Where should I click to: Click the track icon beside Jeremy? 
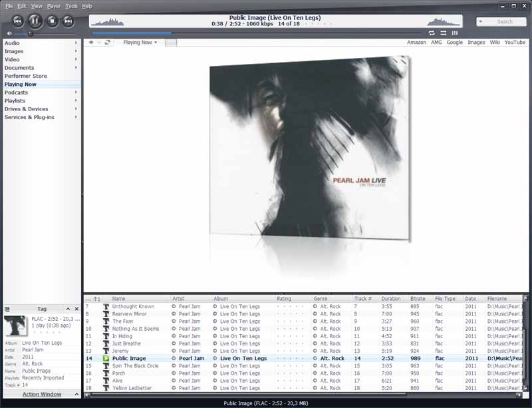point(106,351)
